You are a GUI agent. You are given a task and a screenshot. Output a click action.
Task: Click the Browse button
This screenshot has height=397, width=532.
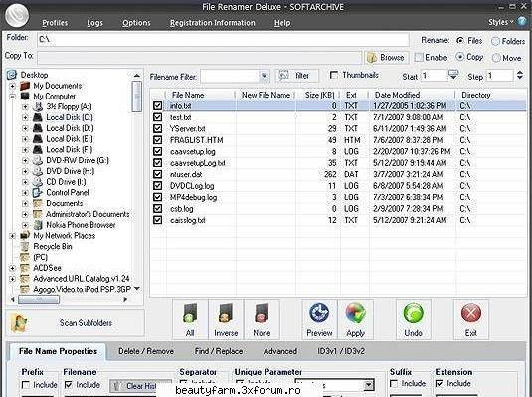pyautogui.click(x=387, y=58)
